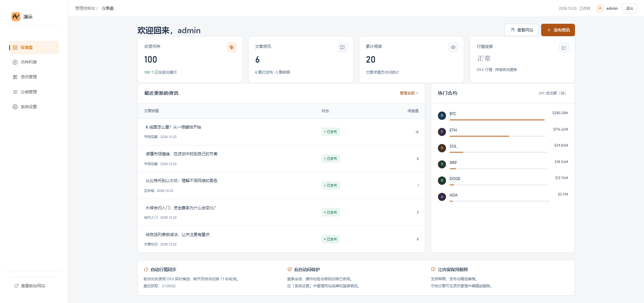The height and width of the screenshot is (303, 644).
Task: Click the 退出 logout button
Action: pyautogui.click(x=630, y=8)
